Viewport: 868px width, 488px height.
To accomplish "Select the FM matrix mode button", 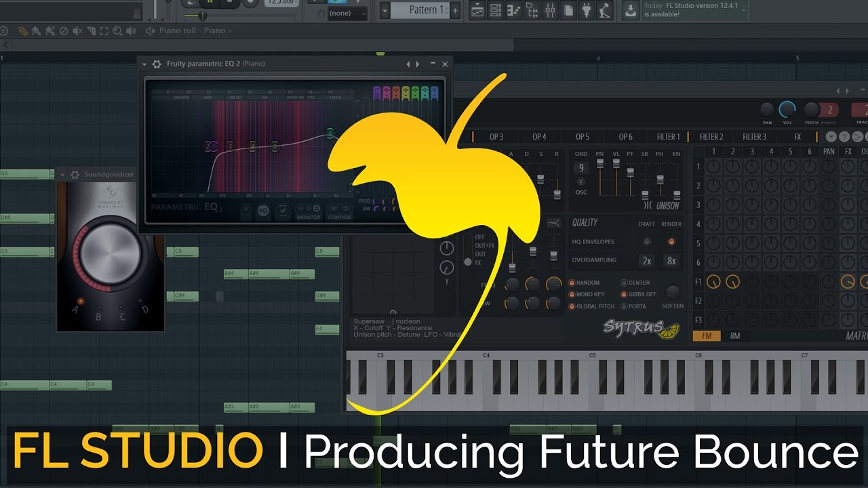I will point(707,335).
